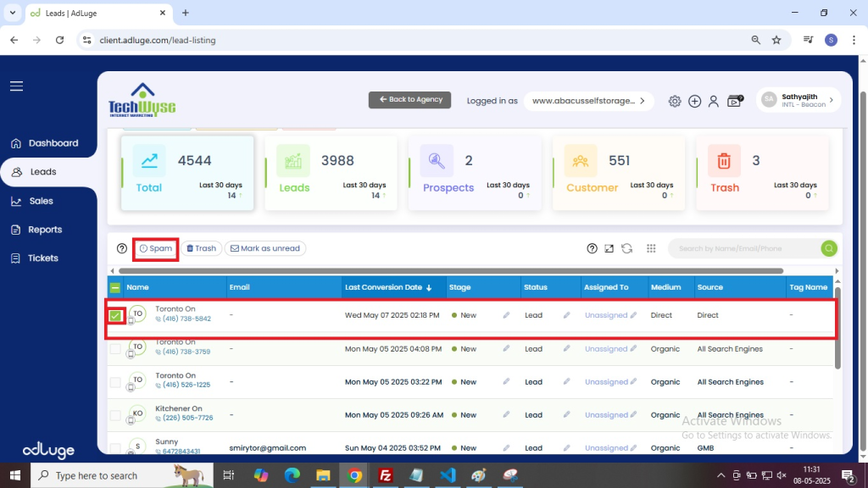Uncheck the selected Toronto On lead checkbox
The height and width of the screenshot is (488, 868).
click(x=115, y=316)
